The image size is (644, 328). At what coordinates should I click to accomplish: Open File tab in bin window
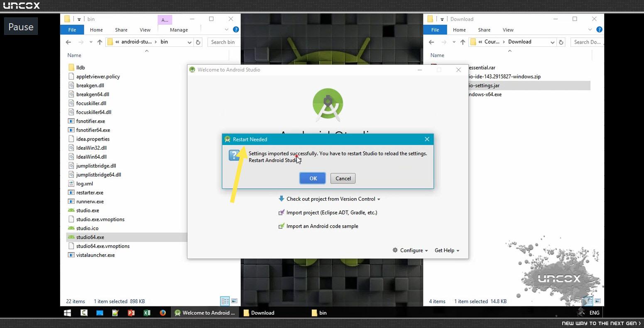[72, 30]
